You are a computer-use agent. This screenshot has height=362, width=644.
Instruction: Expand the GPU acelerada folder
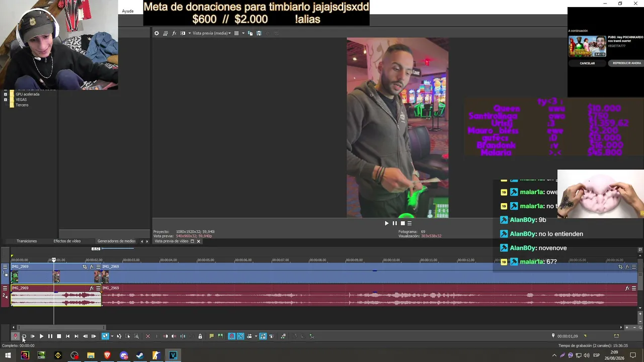pos(6,94)
